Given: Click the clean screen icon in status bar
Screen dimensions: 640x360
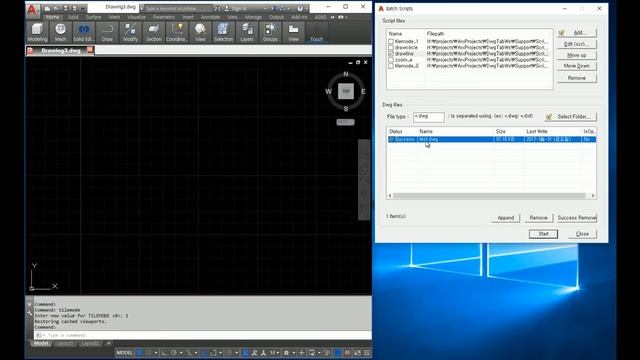Looking at the screenshot, I should (358, 353).
